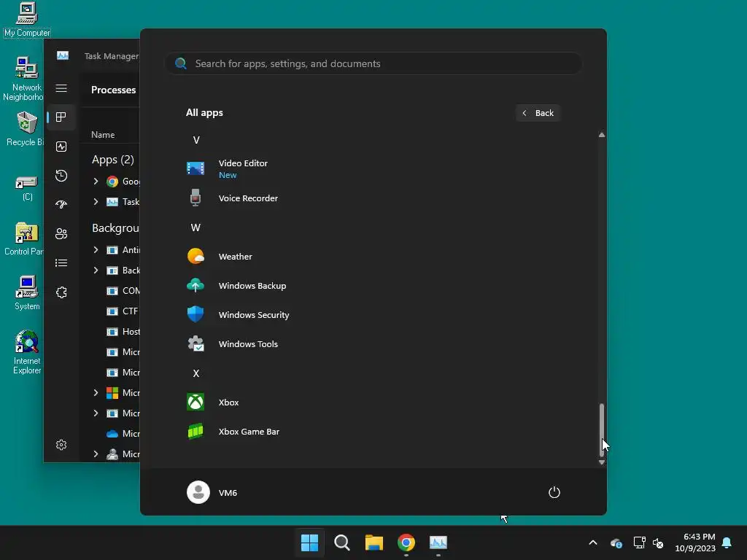747x560 pixels.
Task: Open taskbar Search
Action: pos(342,542)
